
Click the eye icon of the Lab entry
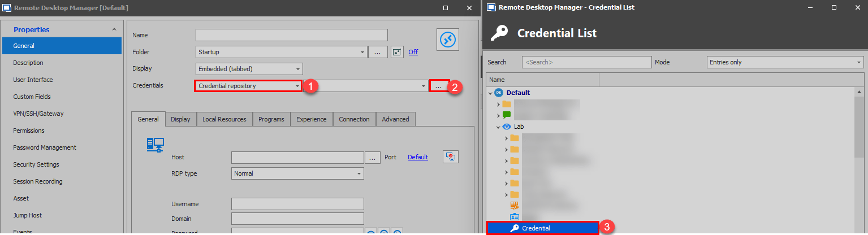pyautogui.click(x=507, y=127)
